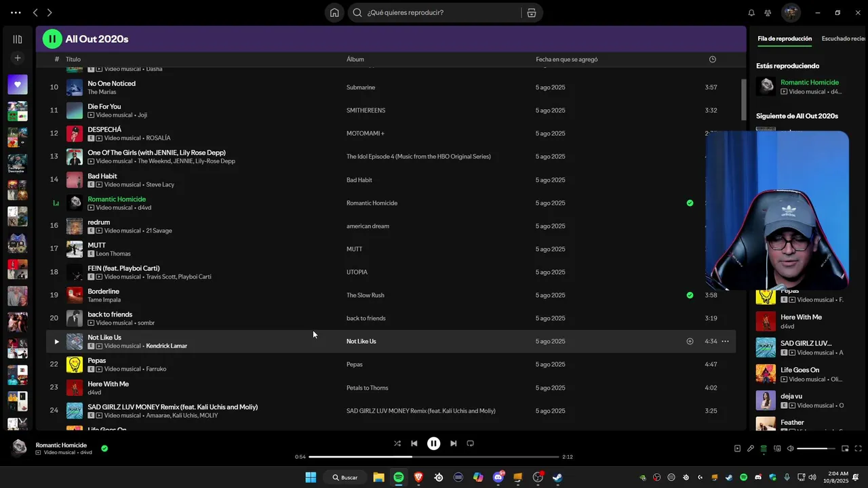Image resolution: width=868 pixels, height=488 pixels.
Task: Open connect to a device icon
Action: pos(777,448)
